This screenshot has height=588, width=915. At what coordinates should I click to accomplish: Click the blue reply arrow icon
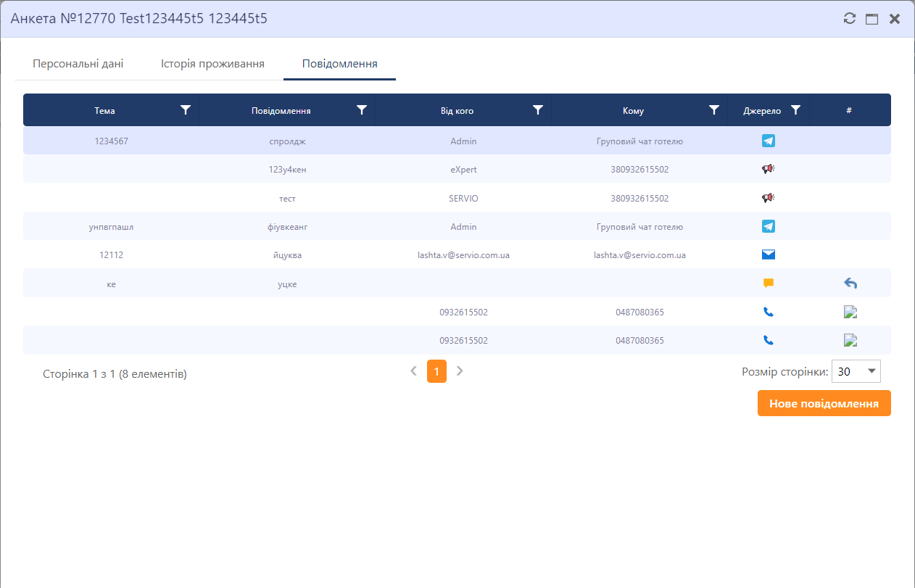tap(850, 283)
